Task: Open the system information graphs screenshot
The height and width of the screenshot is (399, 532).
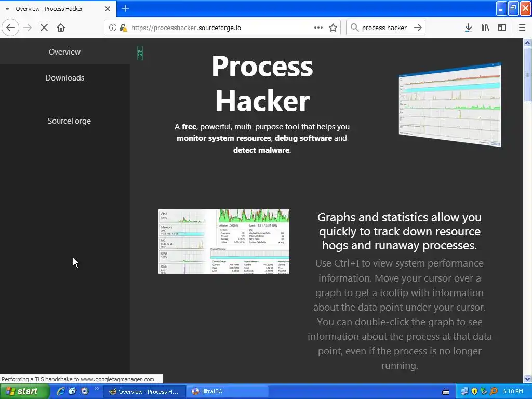Action: tap(224, 242)
